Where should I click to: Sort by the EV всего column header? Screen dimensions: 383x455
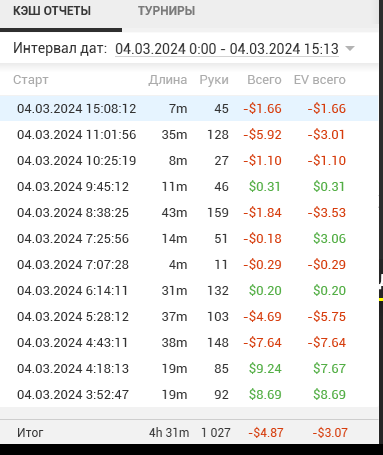pyautogui.click(x=320, y=80)
